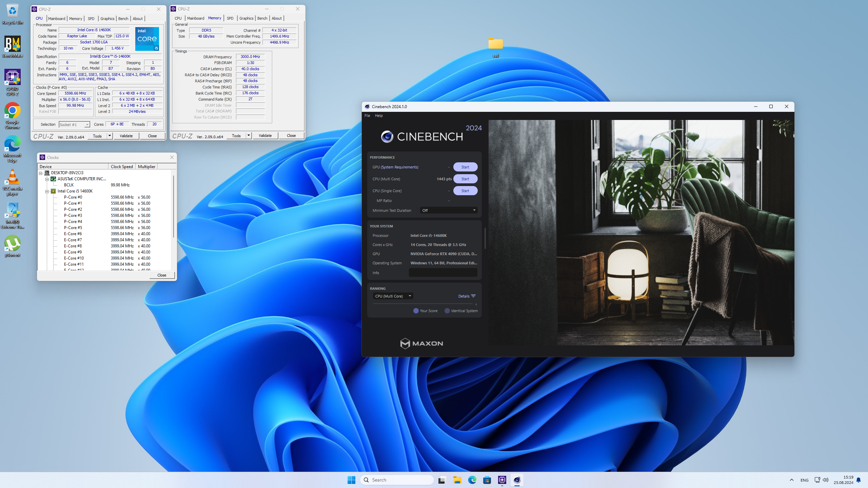Start the CPU Multi Core benchmark
Viewport: 868px width, 488px height.
[465, 179]
